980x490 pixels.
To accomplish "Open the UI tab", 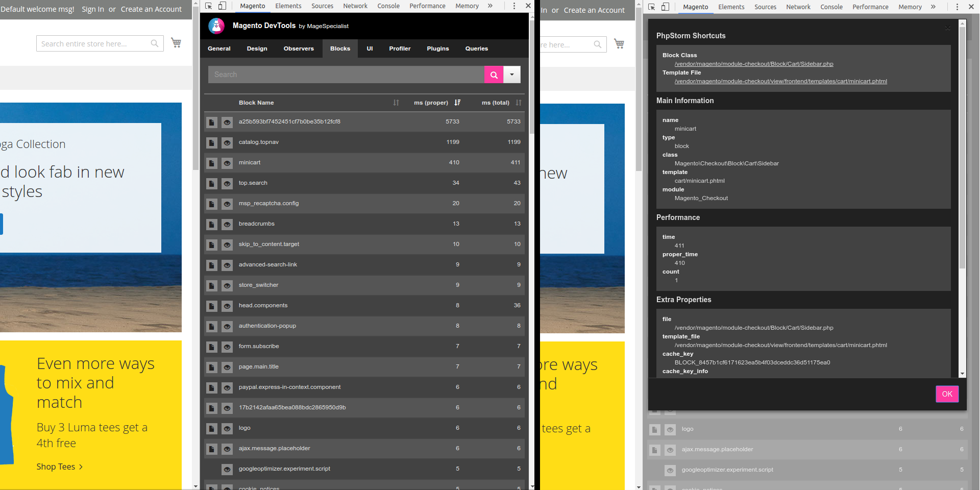I will [370, 48].
